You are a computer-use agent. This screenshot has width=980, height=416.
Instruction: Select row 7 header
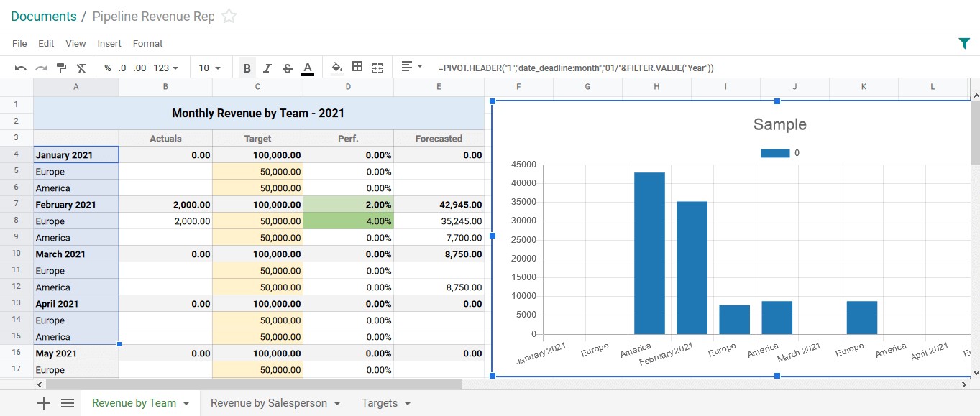16,205
